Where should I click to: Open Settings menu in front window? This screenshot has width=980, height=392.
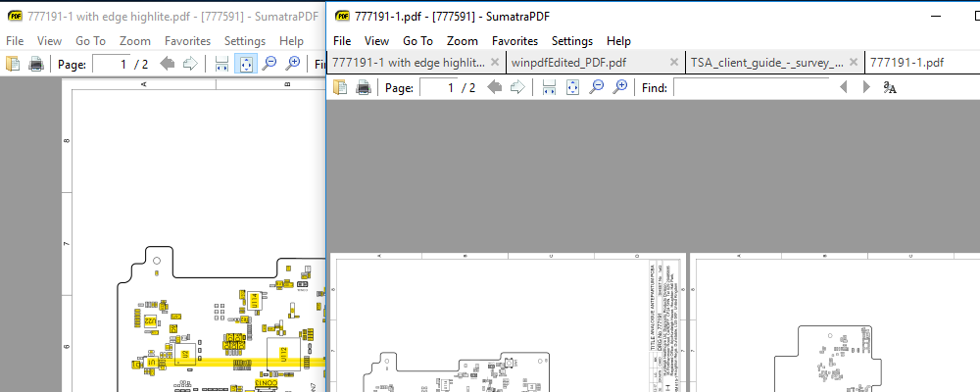click(572, 41)
